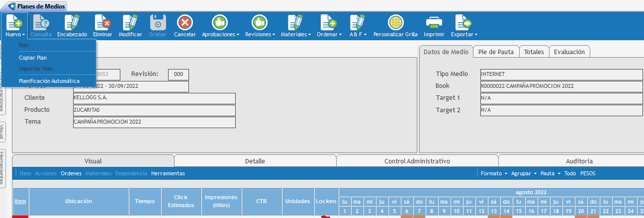This screenshot has width=644, height=218.
Task: Open the Formato dropdown in grid bar
Action: coord(494,173)
